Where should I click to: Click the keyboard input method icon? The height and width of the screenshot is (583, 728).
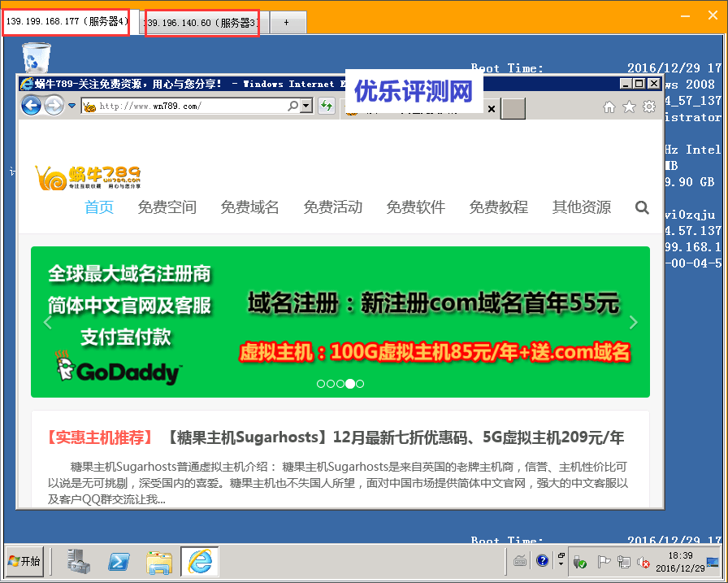click(520, 561)
